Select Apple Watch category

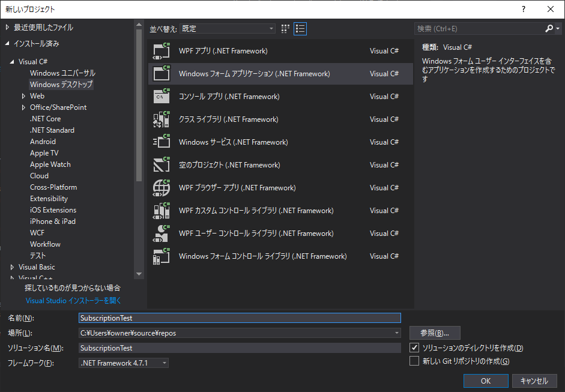click(50, 164)
